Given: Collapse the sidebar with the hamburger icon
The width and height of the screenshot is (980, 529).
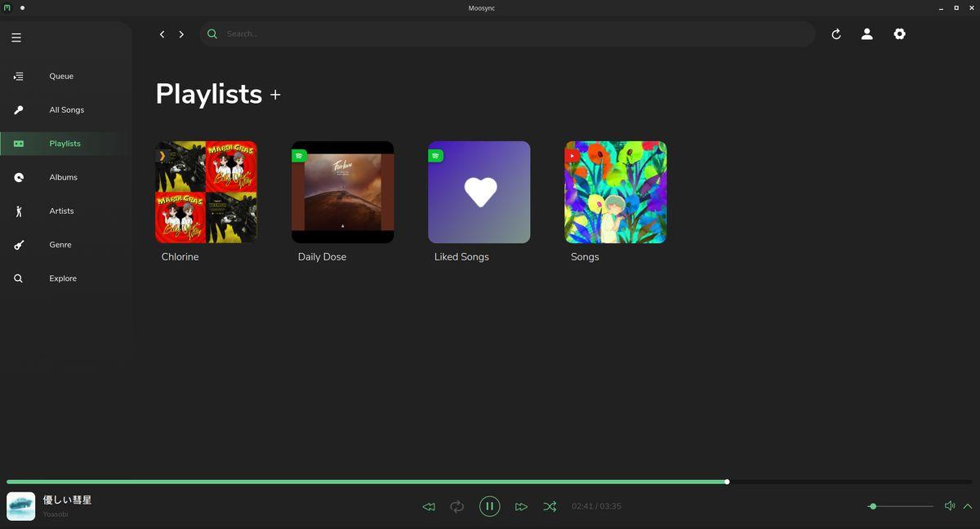Looking at the screenshot, I should 16,38.
